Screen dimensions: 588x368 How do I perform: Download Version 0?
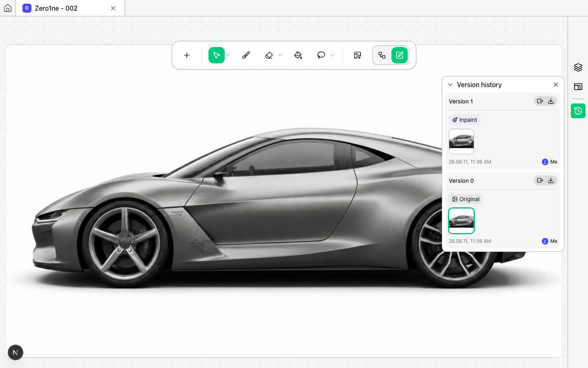tap(551, 180)
